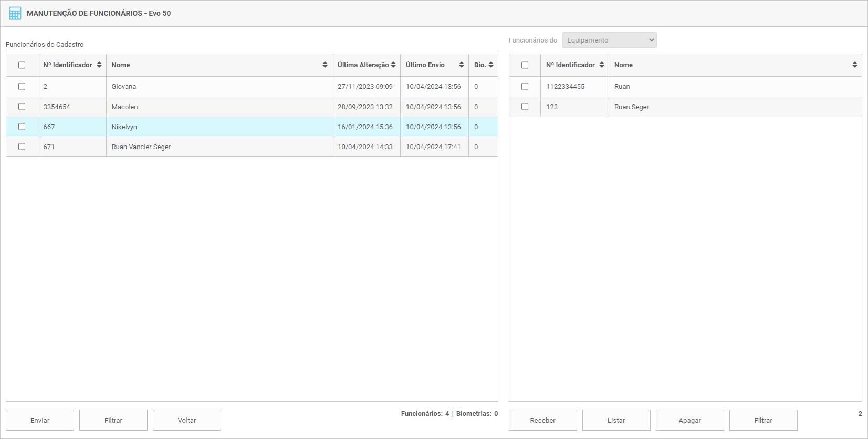Viewport: 868px width, 439px height.
Task: Click the Listar button
Action: pyautogui.click(x=616, y=420)
